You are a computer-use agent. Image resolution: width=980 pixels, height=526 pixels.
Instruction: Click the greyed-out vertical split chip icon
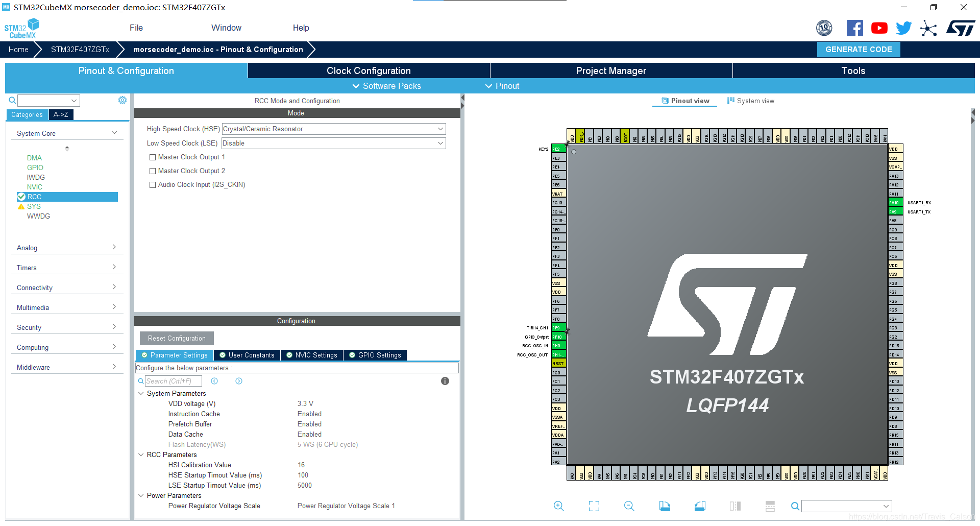pos(735,506)
